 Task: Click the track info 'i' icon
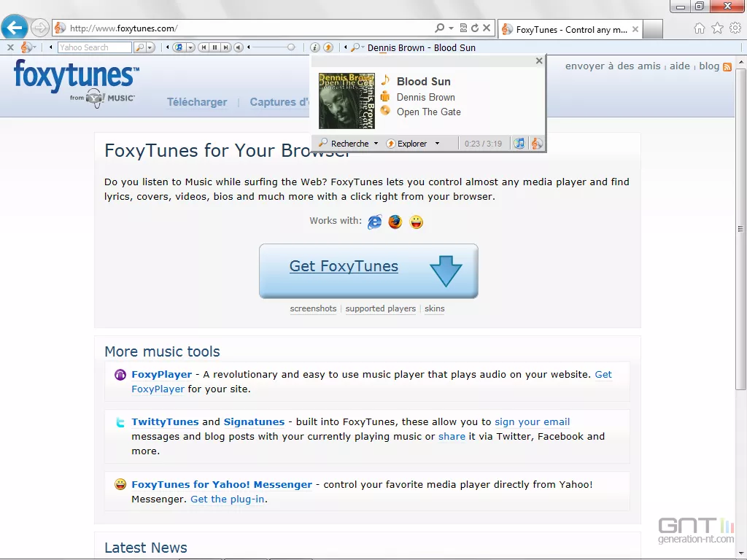point(315,47)
